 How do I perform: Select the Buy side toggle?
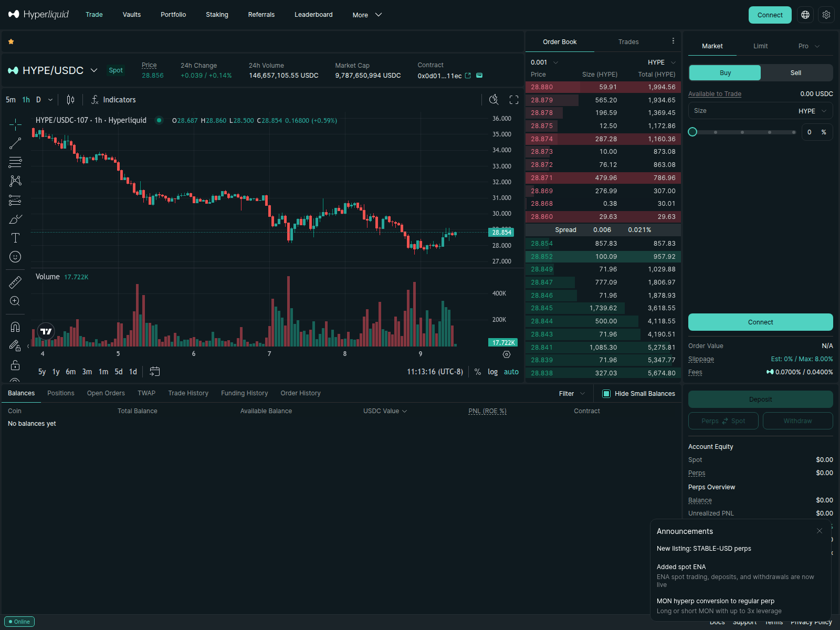click(725, 73)
